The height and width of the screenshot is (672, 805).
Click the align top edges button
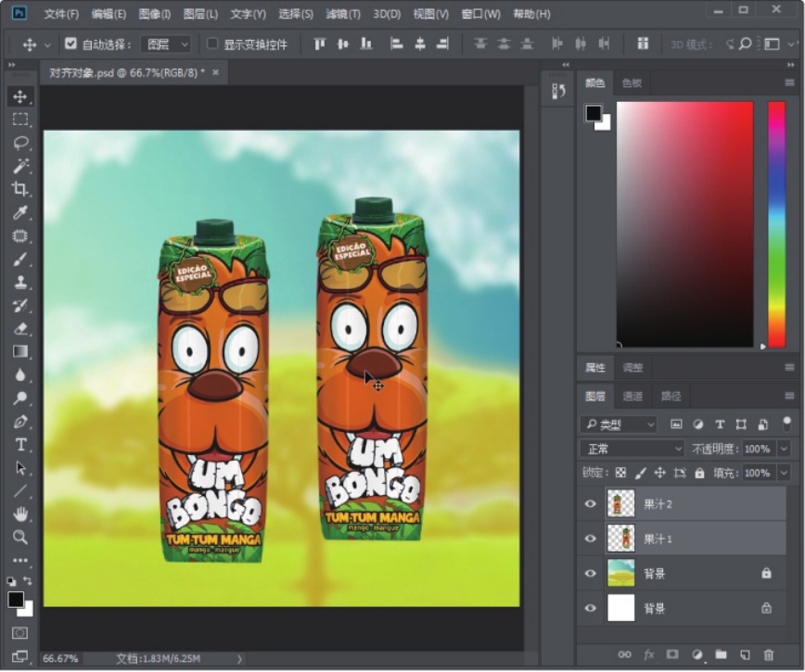[319, 44]
